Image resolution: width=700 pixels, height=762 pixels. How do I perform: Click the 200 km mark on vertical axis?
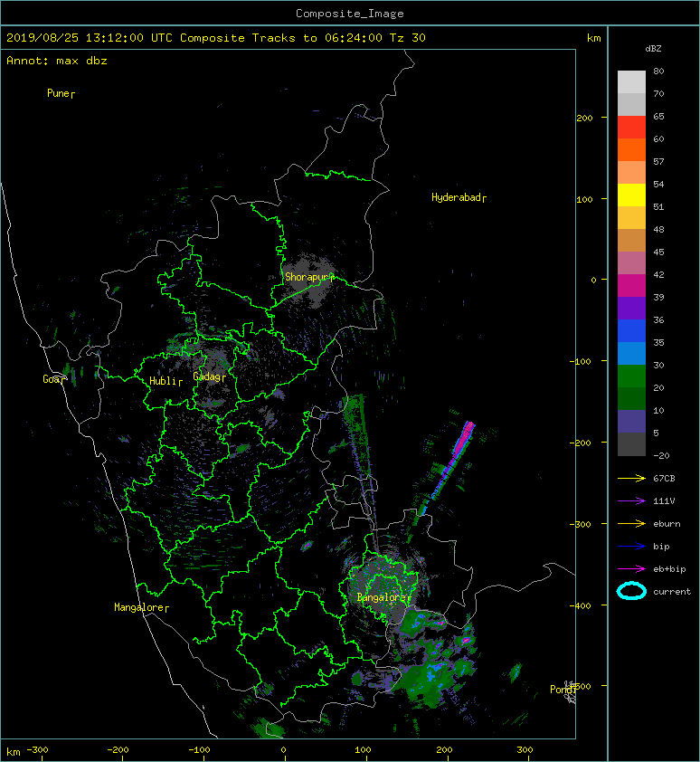point(584,118)
